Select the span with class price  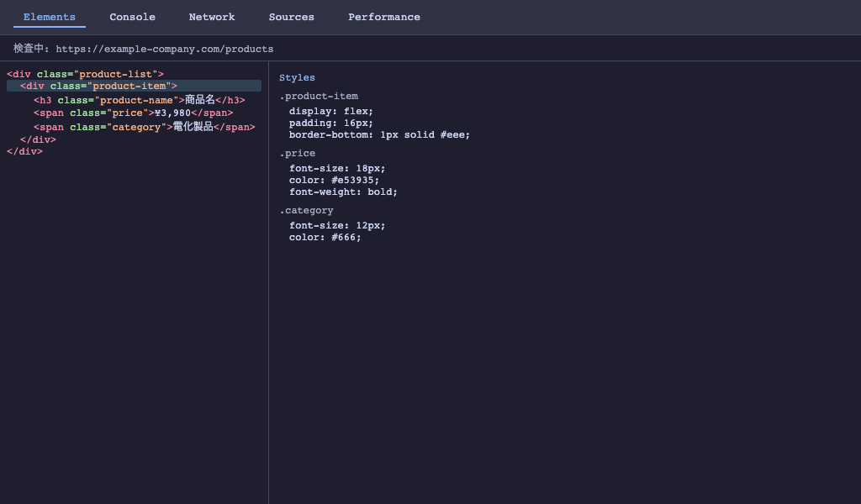coord(133,113)
